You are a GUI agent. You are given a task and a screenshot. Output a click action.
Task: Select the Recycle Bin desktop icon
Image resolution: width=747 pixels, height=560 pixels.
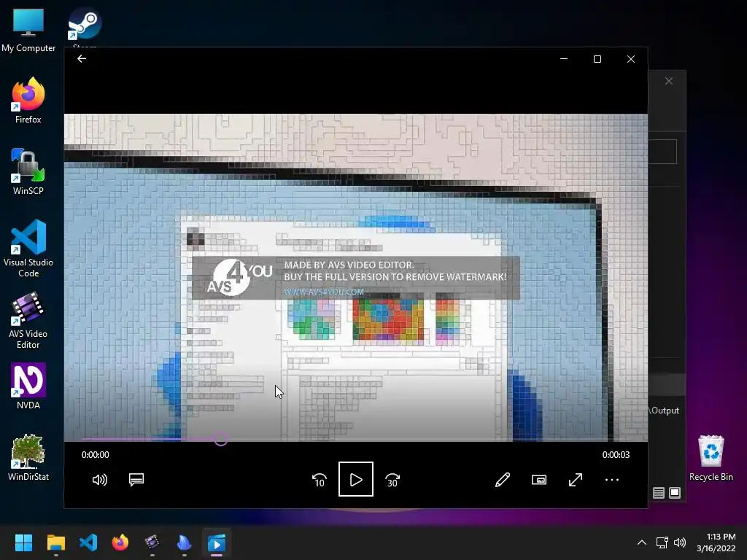pyautogui.click(x=711, y=458)
